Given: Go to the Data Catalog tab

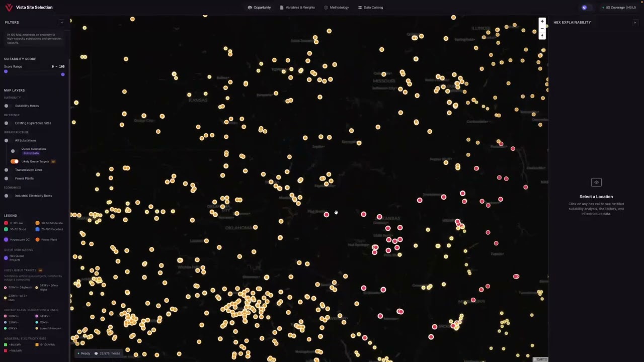Looking at the screenshot, I should coord(370,8).
